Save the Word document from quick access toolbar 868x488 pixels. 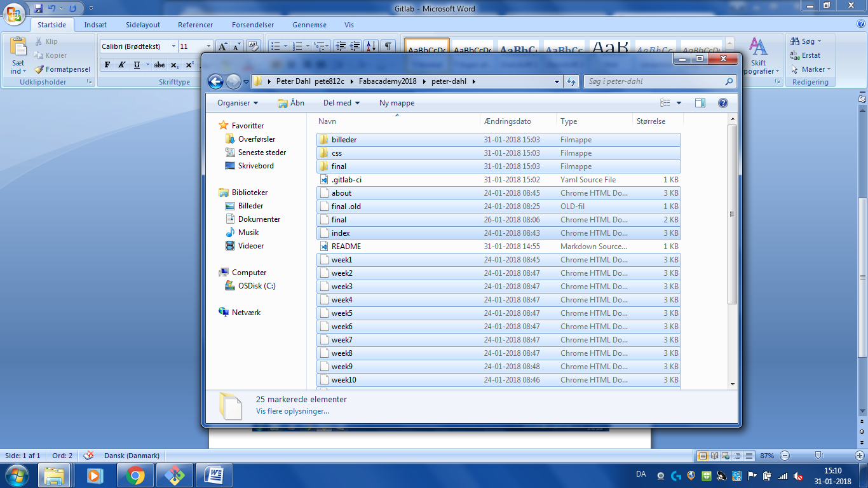(39, 8)
